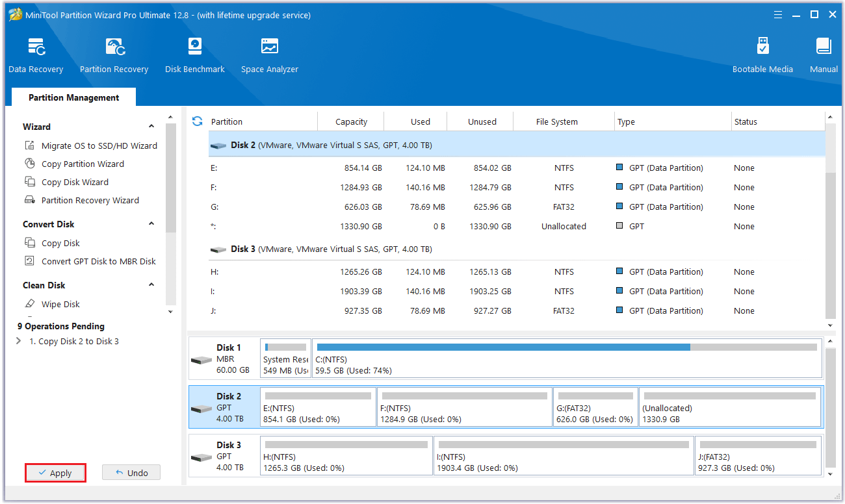Open the Data Recovery tool
Image resolution: width=845 pixels, height=504 pixels.
pyautogui.click(x=36, y=56)
